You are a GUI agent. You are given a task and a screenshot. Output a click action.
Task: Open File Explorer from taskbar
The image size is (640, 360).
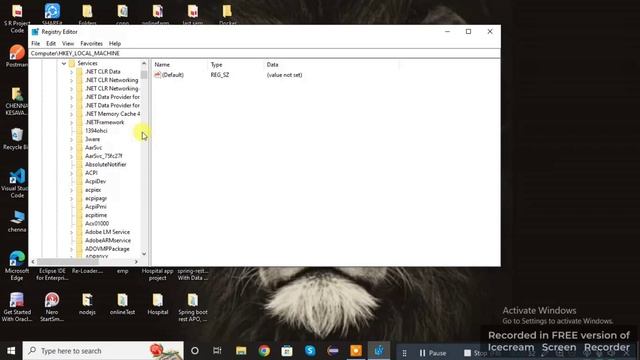tap(241, 351)
